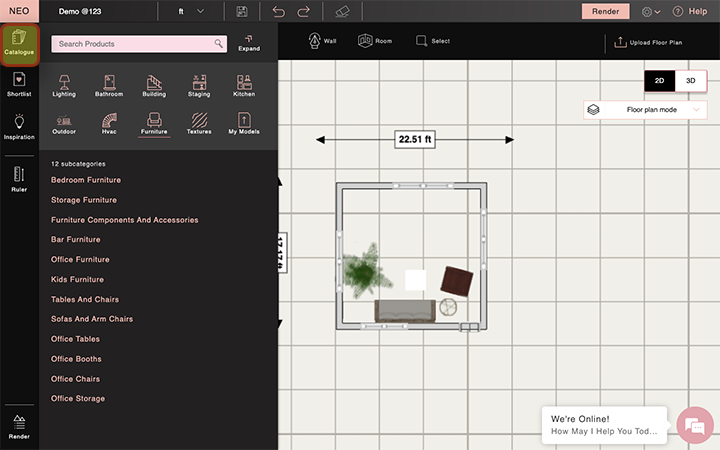Switch to 2D view

point(659,81)
